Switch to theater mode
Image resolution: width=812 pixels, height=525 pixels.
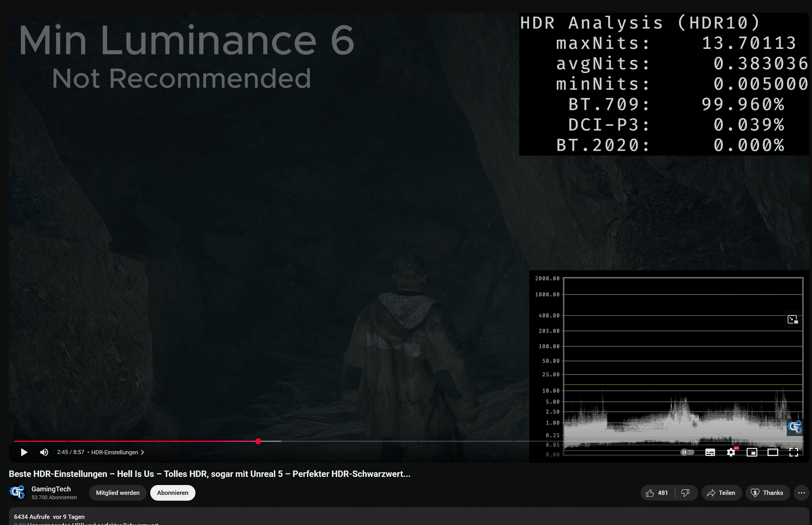[x=773, y=452]
